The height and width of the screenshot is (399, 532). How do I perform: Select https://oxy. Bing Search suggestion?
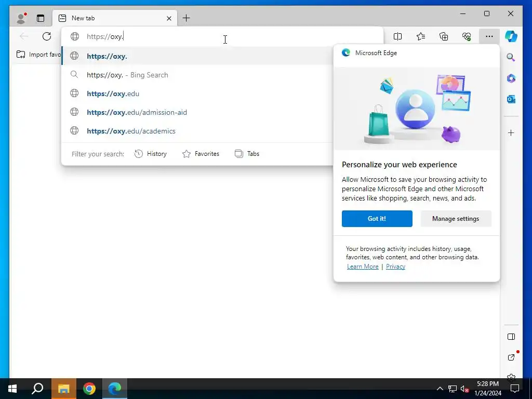[x=197, y=75]
